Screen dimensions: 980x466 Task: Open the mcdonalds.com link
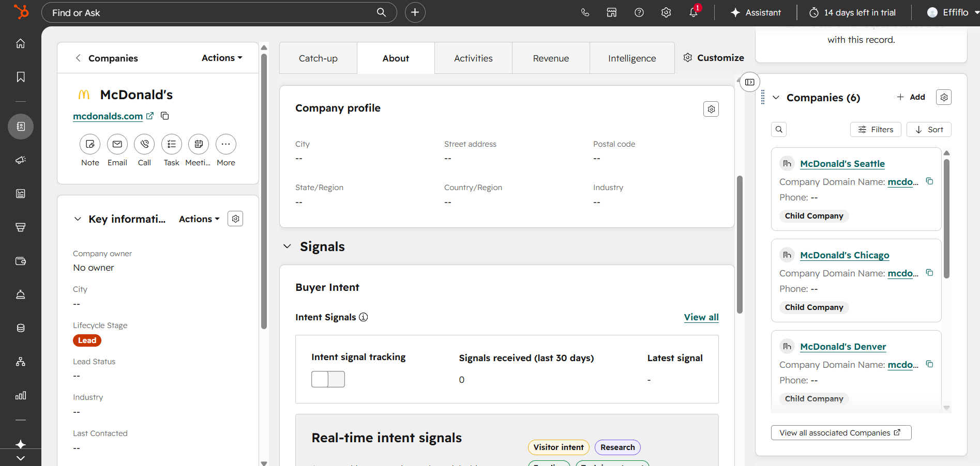108,116
